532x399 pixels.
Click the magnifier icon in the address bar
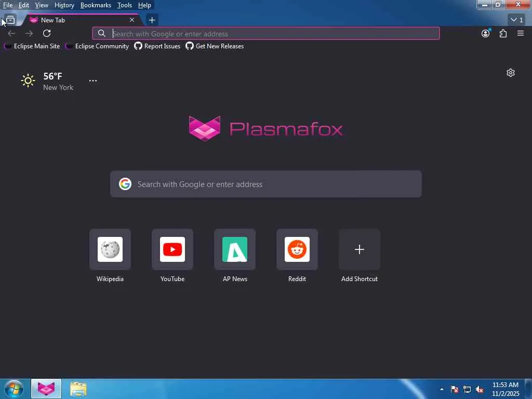tap(101, 33)
